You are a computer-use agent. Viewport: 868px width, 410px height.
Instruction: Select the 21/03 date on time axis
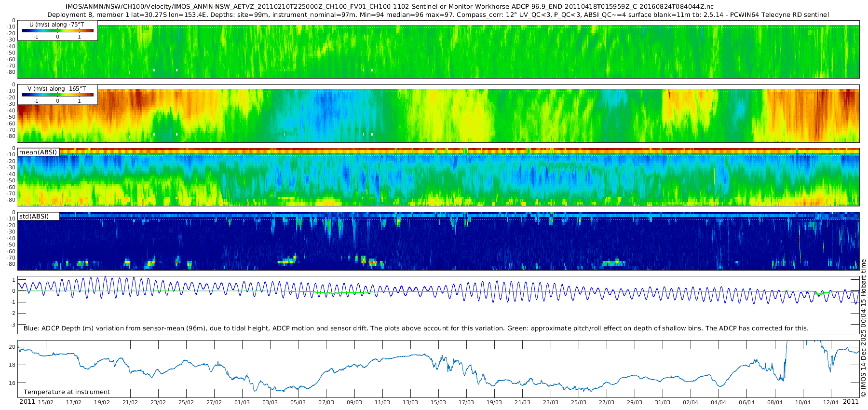point(522,402)
